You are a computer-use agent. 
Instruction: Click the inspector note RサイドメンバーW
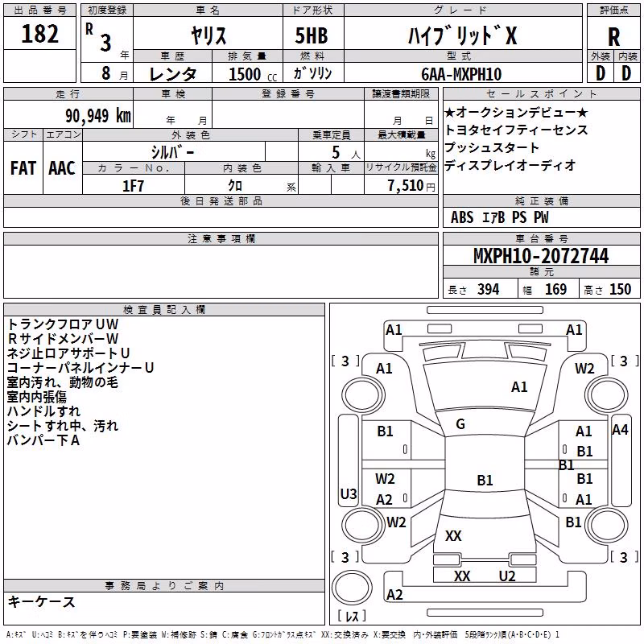(63, 339)
